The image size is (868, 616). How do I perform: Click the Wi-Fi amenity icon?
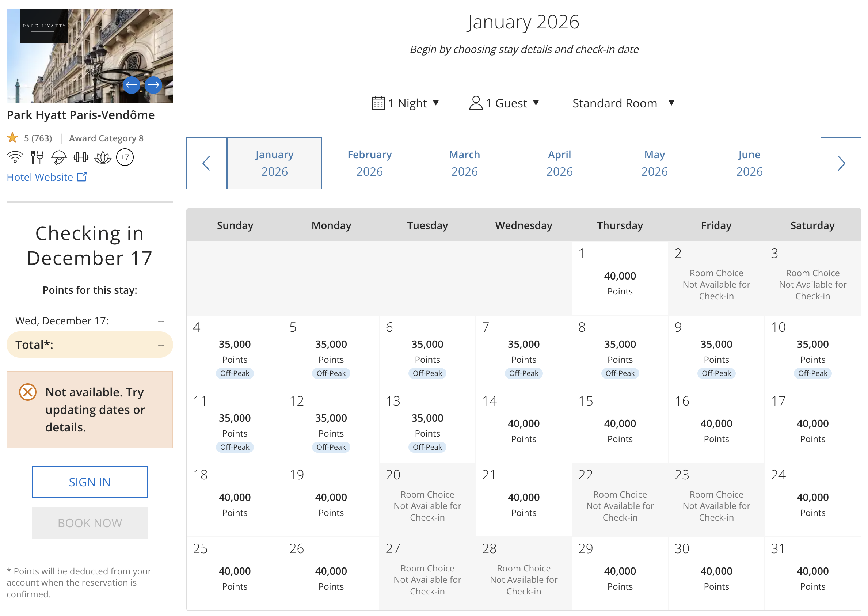(x=15, y=157)
